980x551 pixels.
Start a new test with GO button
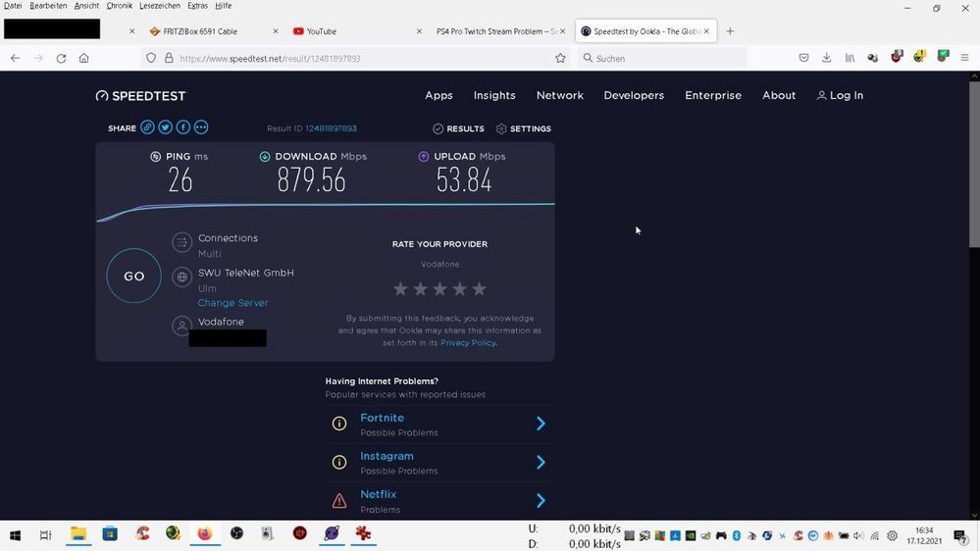coord(133,275)
